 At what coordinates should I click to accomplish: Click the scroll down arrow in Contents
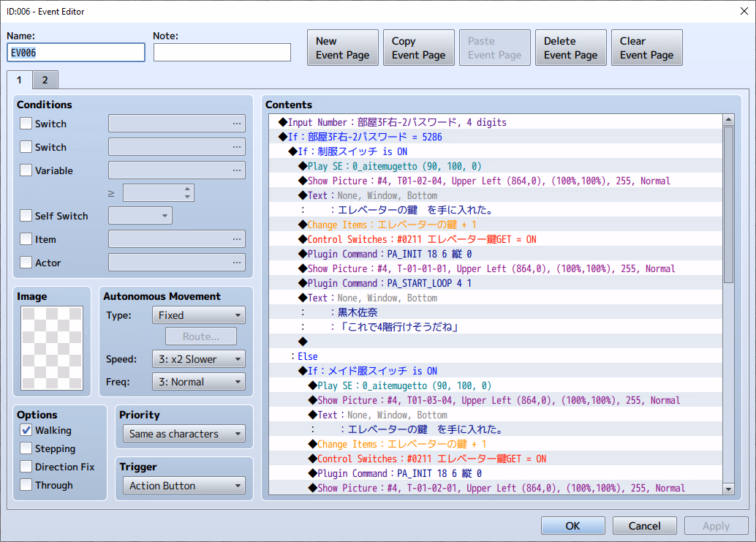[x=727, y=488]
